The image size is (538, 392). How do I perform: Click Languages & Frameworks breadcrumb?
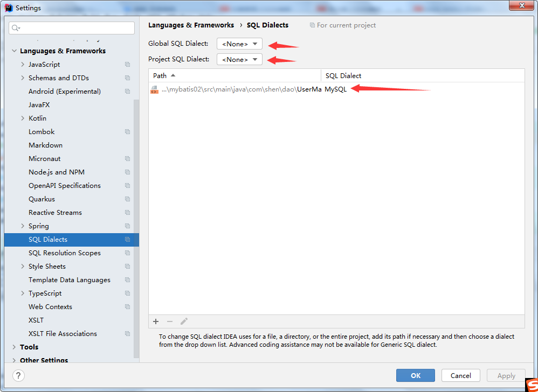pos(191,25)
